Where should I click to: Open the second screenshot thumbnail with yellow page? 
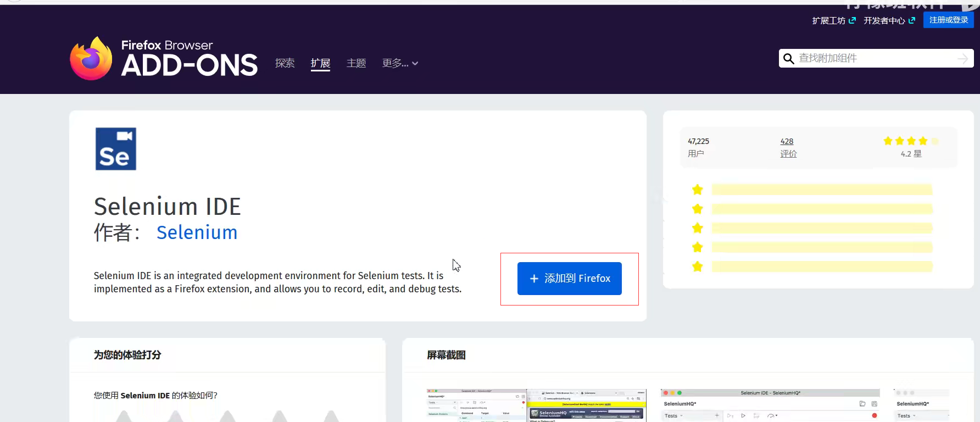pyautogui.click(x=586, y=406)
